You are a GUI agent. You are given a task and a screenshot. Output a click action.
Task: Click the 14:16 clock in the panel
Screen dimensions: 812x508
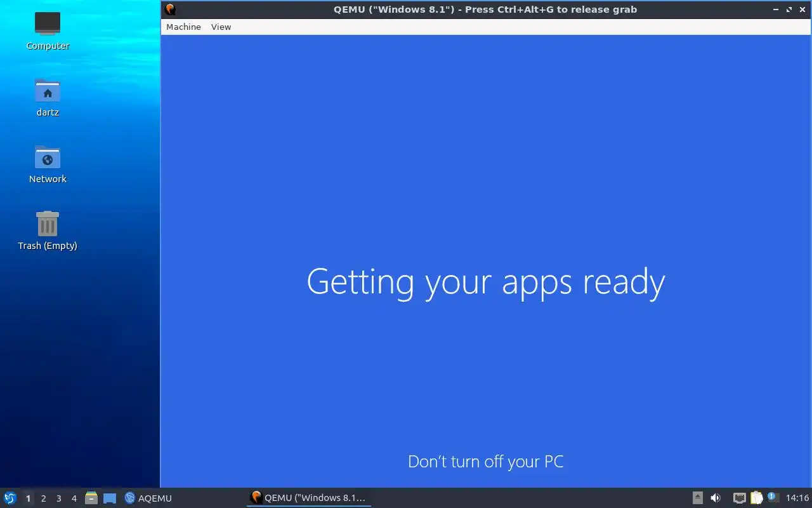[x=797, y=498]
